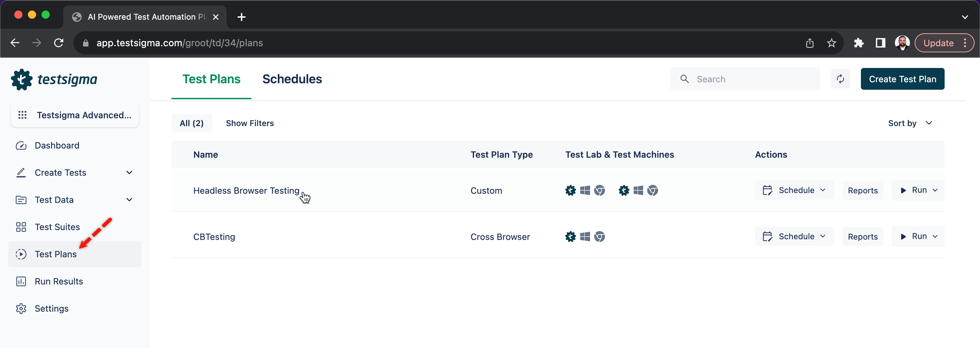Open Reports for CBTesting

click(863, 237)
